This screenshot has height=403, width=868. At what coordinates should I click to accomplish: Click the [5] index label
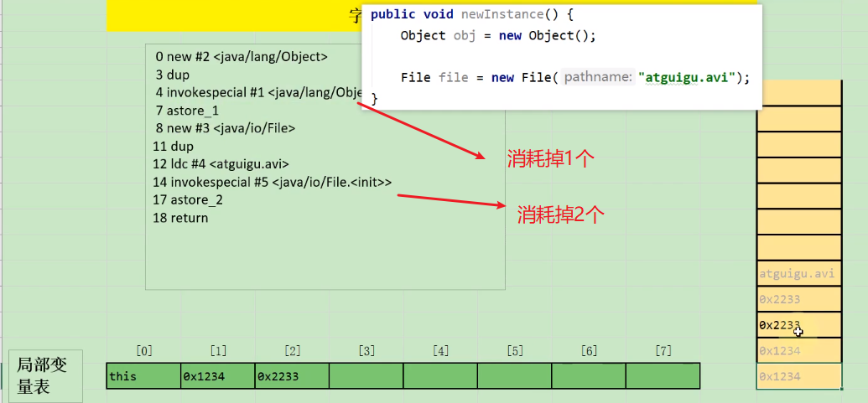pos(515,350)
